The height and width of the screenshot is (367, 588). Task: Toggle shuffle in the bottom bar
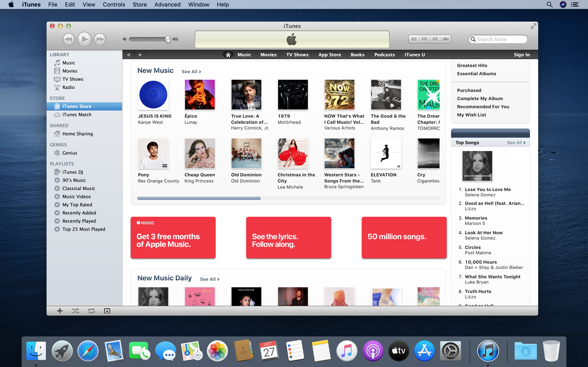coord(75,311)
